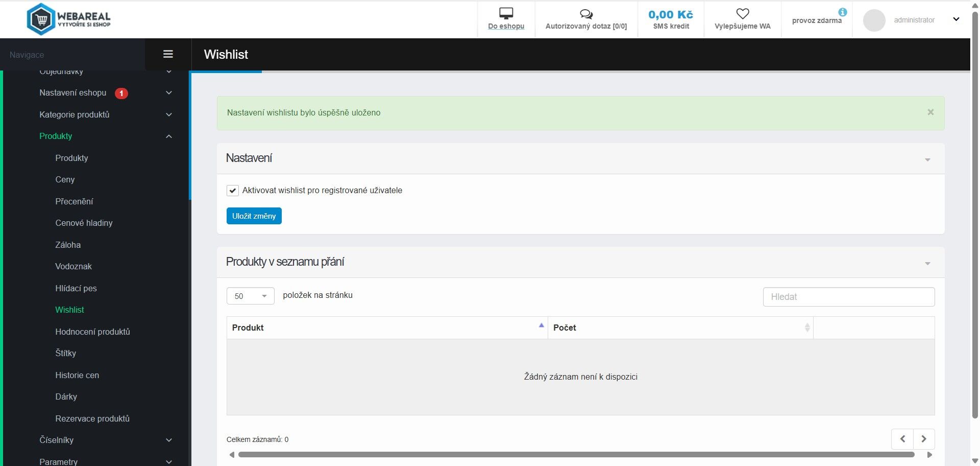
Task: Expand Nastavení eshopu menu section
Action: tap(169, 92)
